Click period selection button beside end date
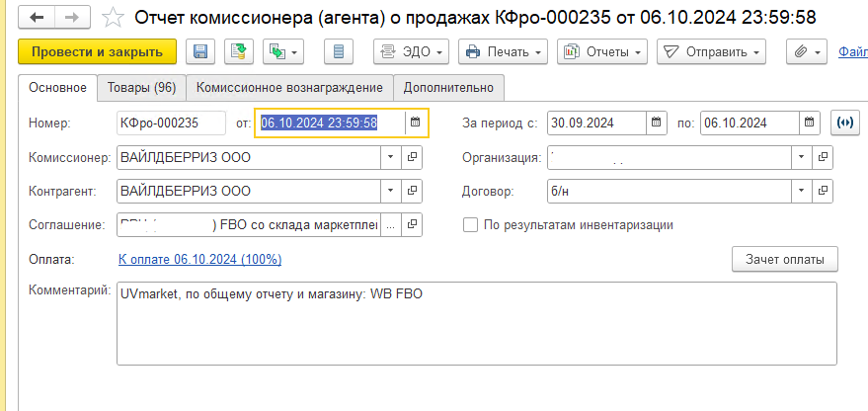The height and width of the screenshot is (411, 868). click(844, 123)
